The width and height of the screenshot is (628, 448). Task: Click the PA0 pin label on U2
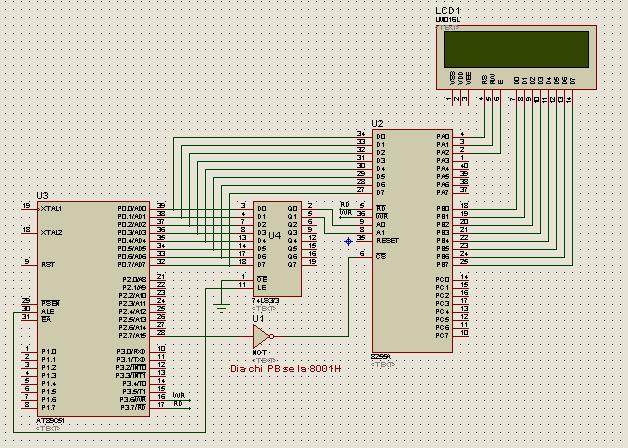pos(443,137)
